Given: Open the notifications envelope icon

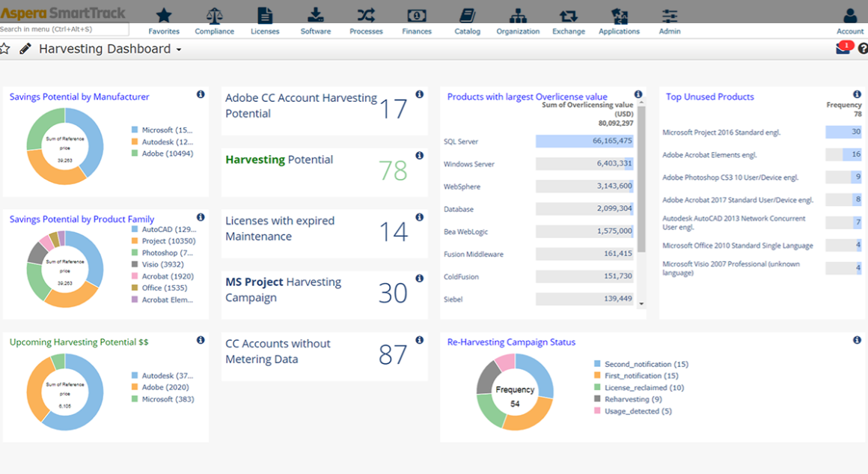Looking at the screenshot, I should tap(843, 49).
